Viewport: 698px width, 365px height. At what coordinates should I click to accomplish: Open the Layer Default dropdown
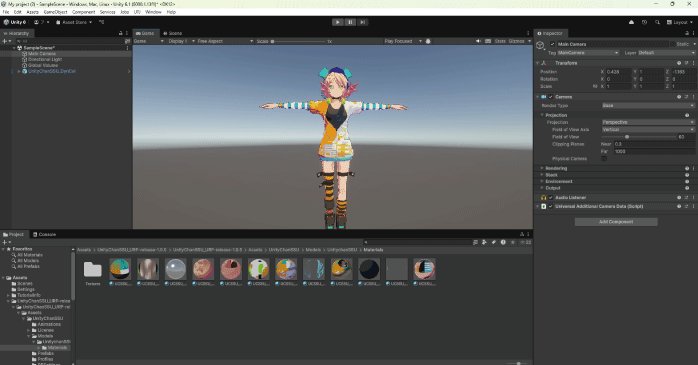[666, 53]
